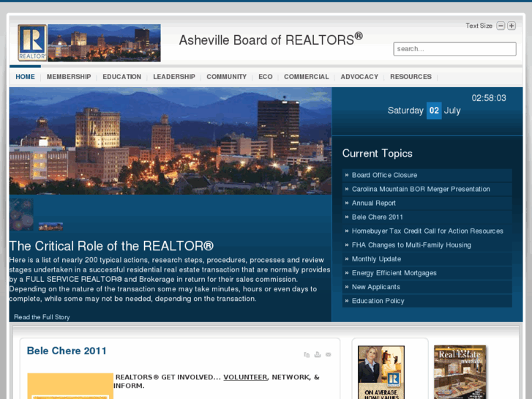The width and height of the screenshot is (532, 399).
Task: Open the On Average Home Values ad
Action: pos(381,373)
